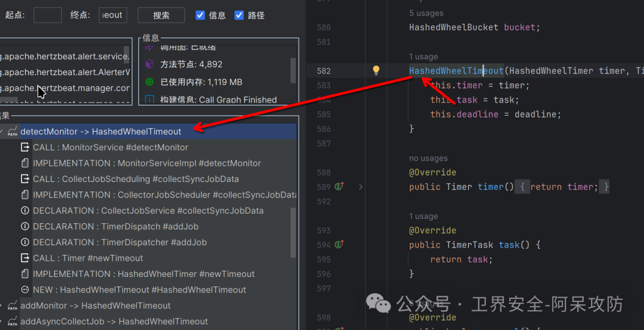Expand the addAsyncCollectJob -> HashedWheelTimeout tree node
This screenshot has width=644, height=330.
tap(2, 322)
